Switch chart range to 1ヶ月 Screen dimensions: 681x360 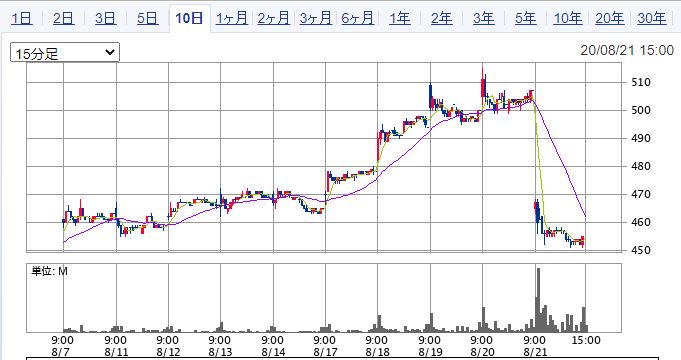(231, 19)
